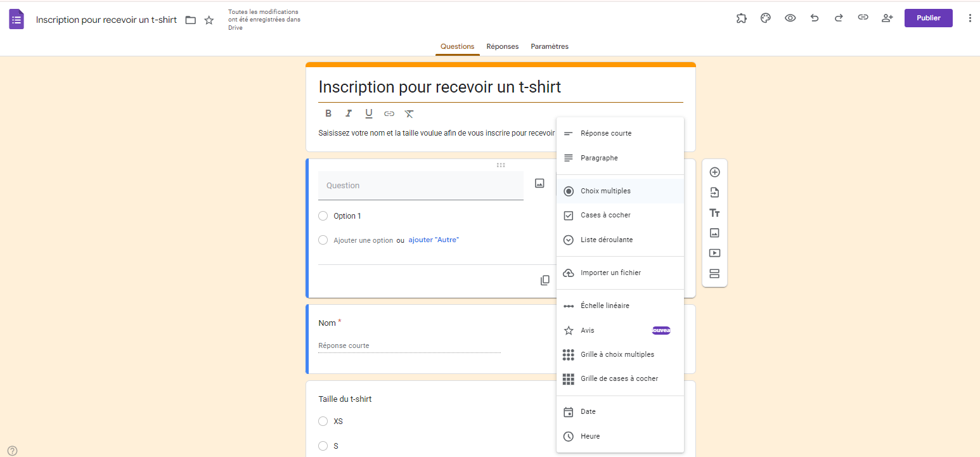Choose Cases à cocher as question type
The height and width of the screenshot is (457, 980).
point(605,215)
